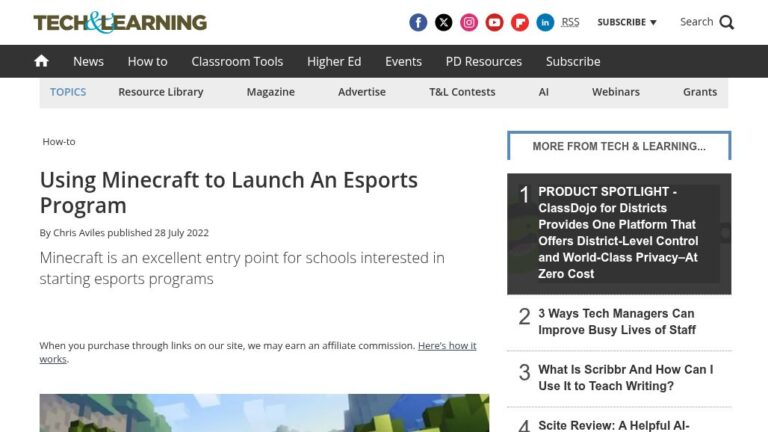This screenshot has height=432, width=768.
Task: Click the Search field text
Action: (696, 22)
